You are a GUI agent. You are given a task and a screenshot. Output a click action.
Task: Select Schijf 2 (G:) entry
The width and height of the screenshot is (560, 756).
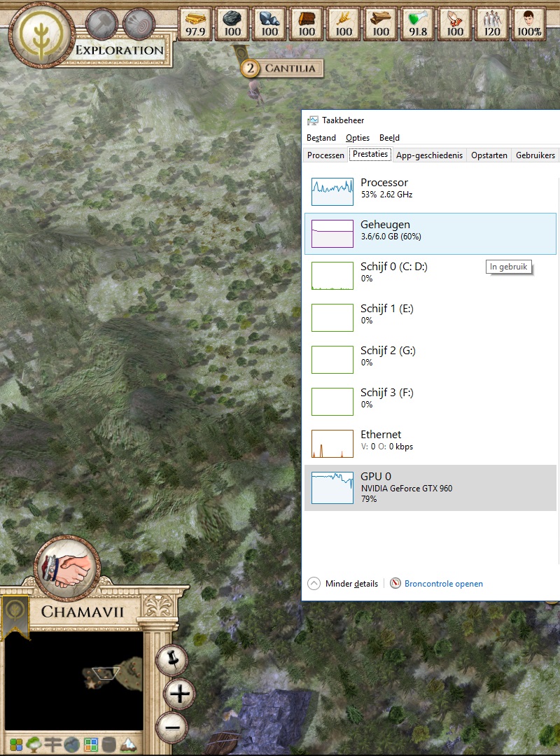tap(430, 359)
